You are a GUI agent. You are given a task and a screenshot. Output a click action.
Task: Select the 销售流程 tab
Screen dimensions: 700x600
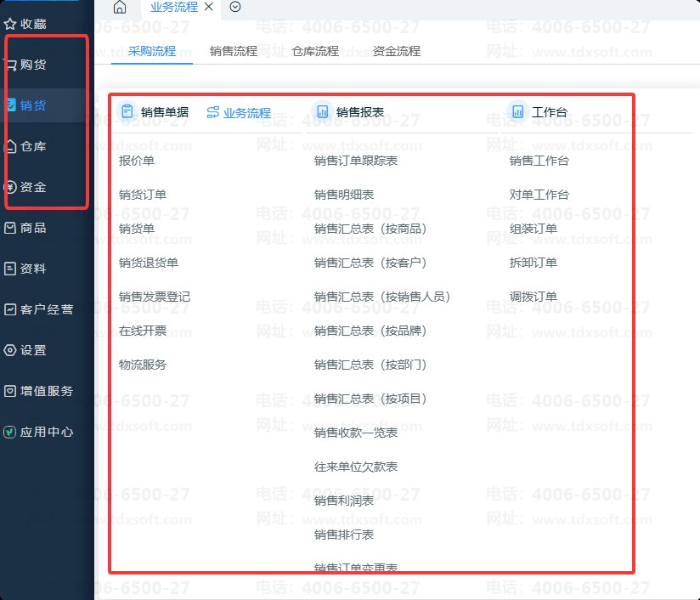click(x=234, y=51)
